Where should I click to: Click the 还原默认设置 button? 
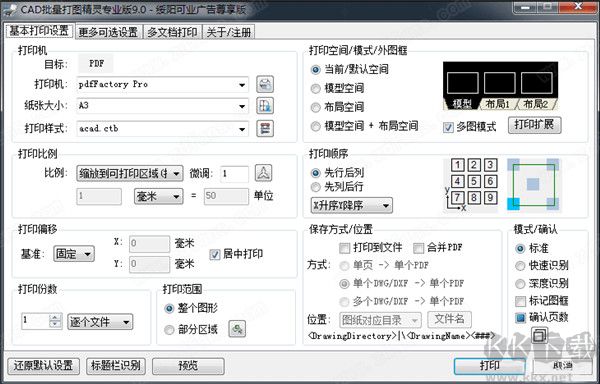tap(43, 366)
